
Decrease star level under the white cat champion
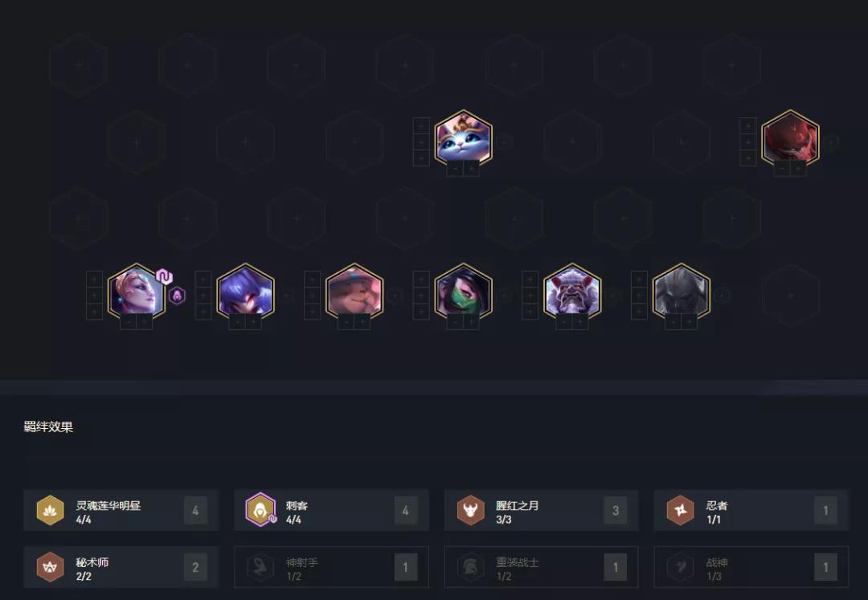click(455, 168)
